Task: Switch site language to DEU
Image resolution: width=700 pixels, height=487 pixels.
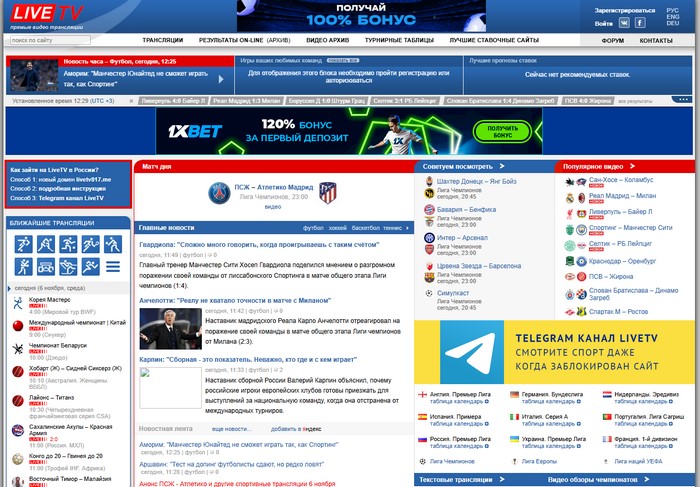Action: 673,23
